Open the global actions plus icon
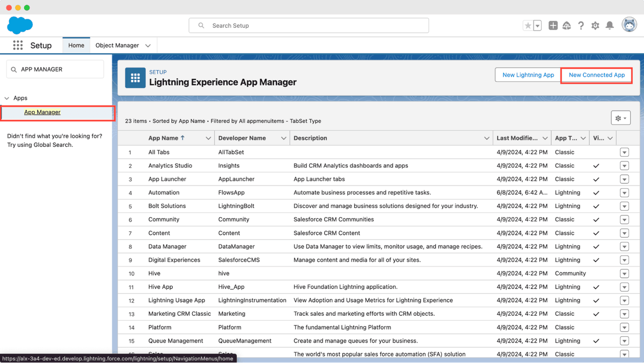The width and height of the screenshot is (644, 363). tap(553, 25)
